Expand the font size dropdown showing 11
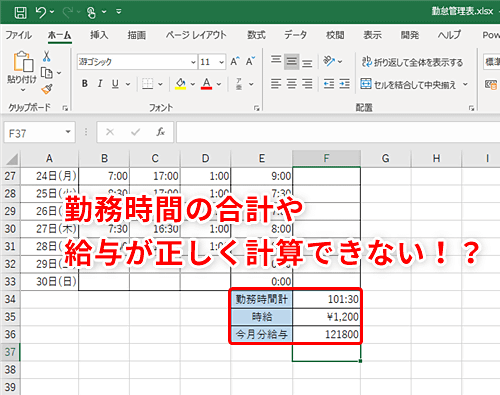 coord(221,62)
